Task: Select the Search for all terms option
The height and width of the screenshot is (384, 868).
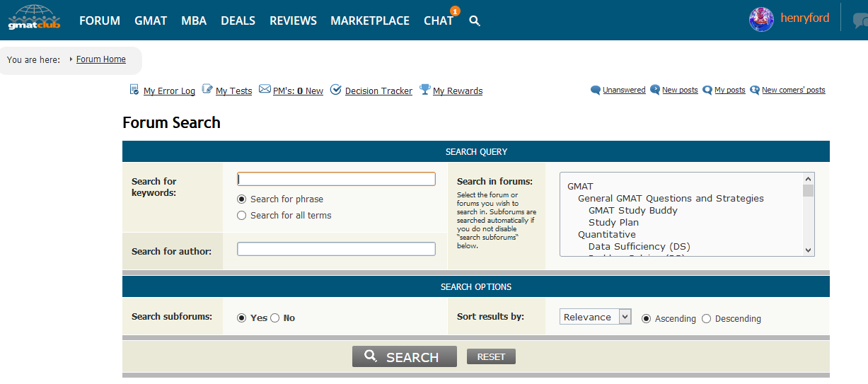Action: pyautogui.click(x=242, y=216)
